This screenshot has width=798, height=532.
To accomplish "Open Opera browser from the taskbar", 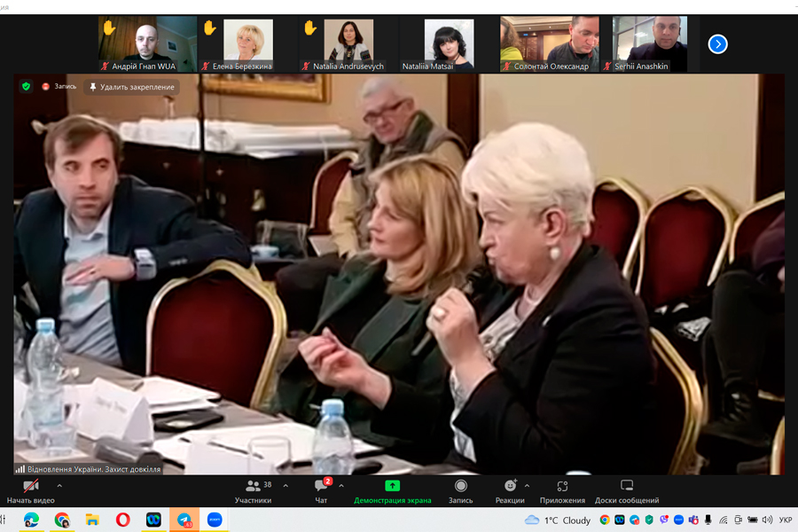I will click(122, 520).
